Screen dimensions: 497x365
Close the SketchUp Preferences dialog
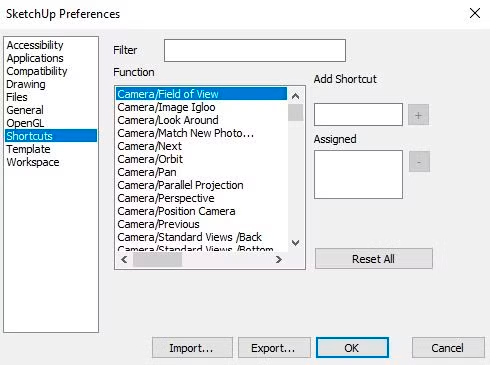click(x=475, y=13)
